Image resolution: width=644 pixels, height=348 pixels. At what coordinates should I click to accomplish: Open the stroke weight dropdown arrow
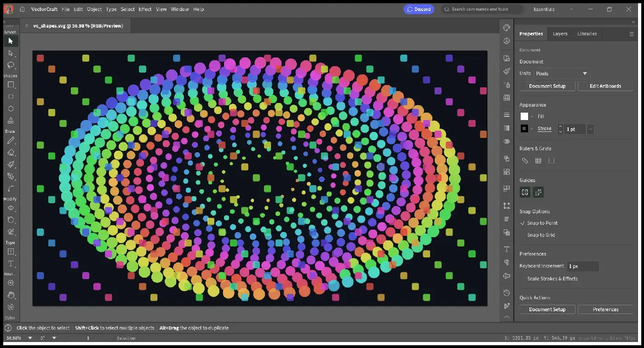point(590,129)
